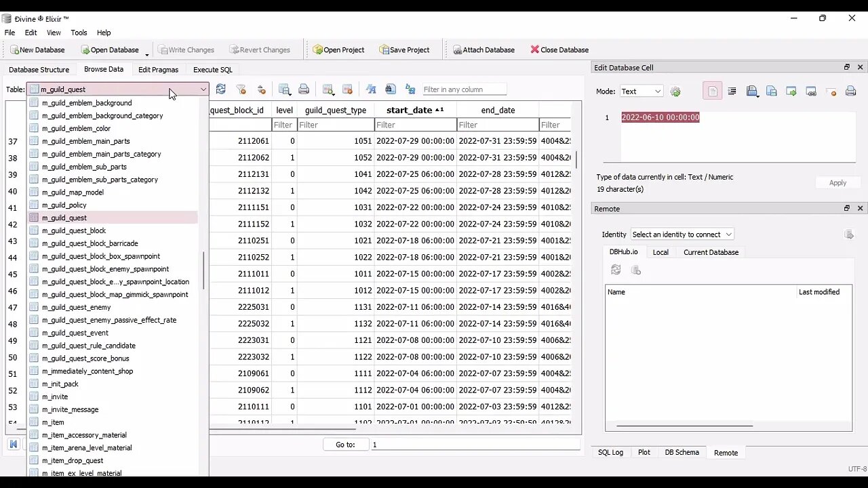The width and height of the screenshot is (868, 488).
Task: Print the currently browsed table data
Action: coord(304,89)
